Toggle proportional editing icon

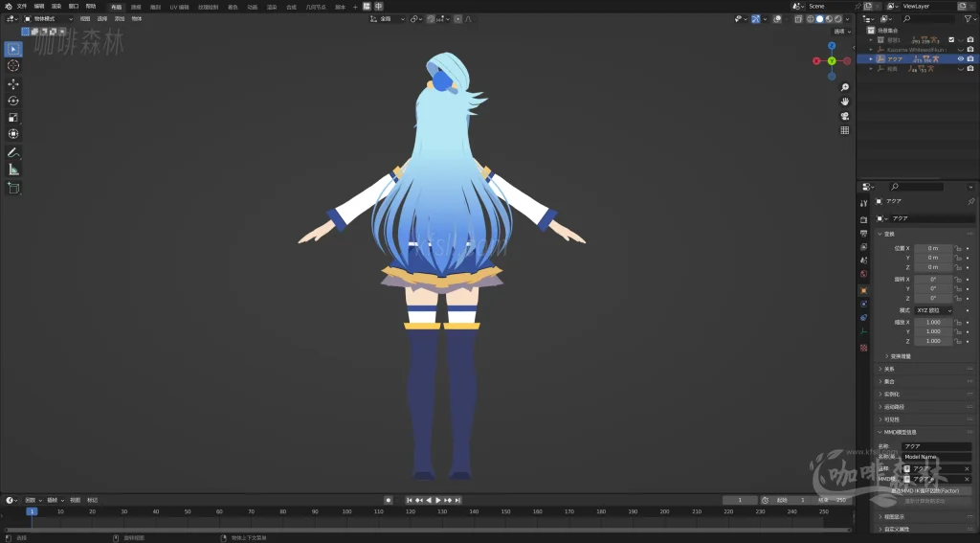458,19
